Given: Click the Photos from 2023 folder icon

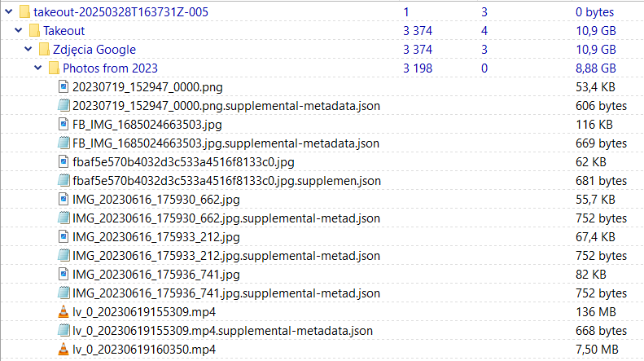Looking at the screenshot, I should click(x=54, y=68).
